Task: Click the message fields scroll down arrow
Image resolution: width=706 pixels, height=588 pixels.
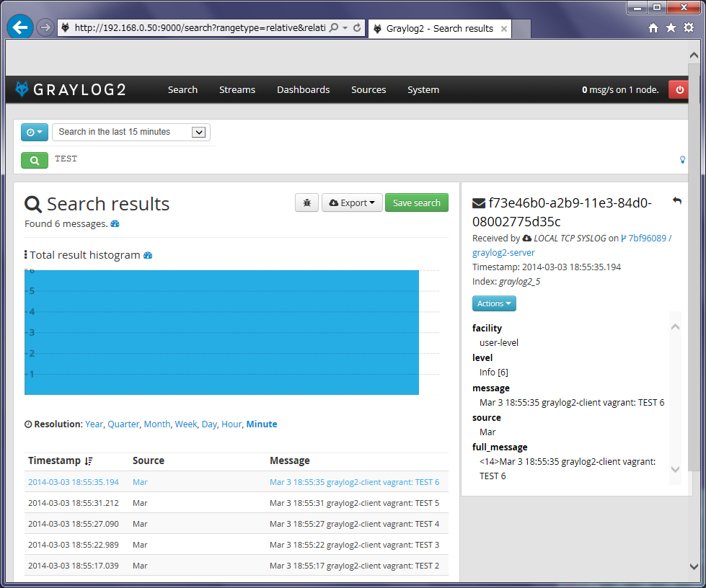Action: pos(676,469)
